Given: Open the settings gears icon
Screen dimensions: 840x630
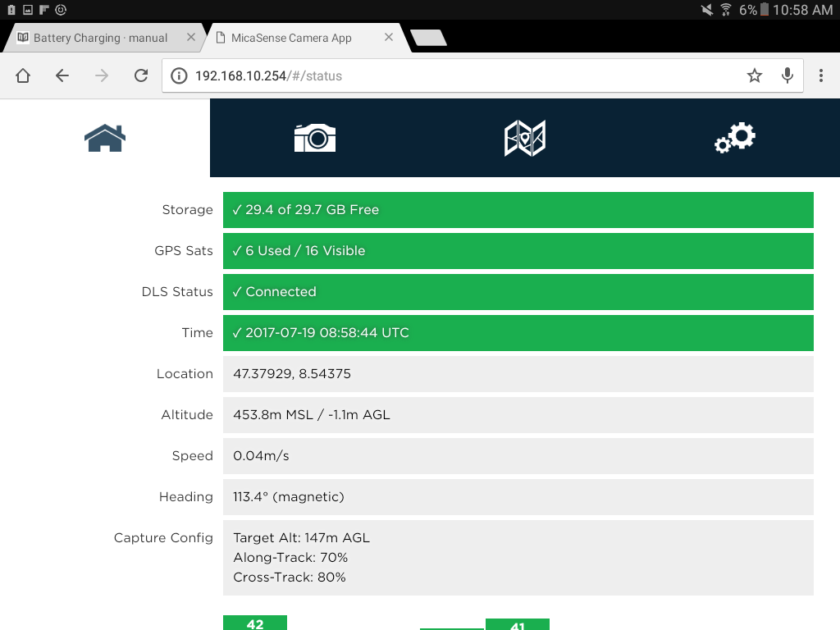Looking at the screenshot, I should (x=734, y=138).
